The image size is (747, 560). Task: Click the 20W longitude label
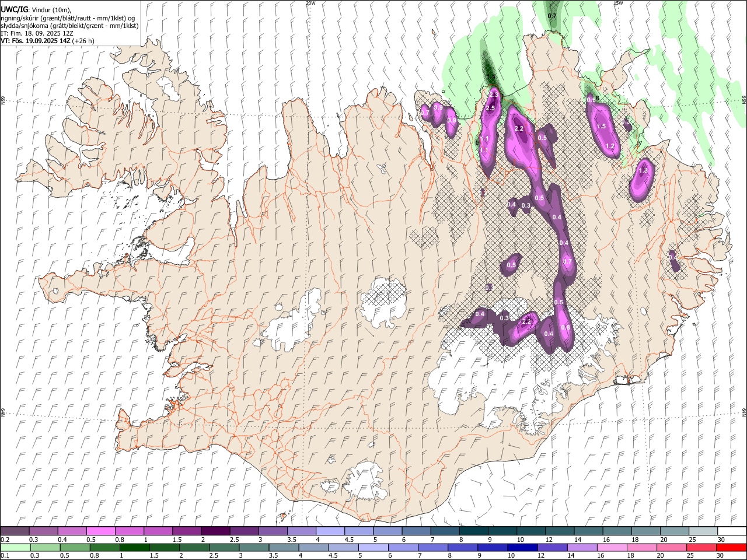coord(310,3)
